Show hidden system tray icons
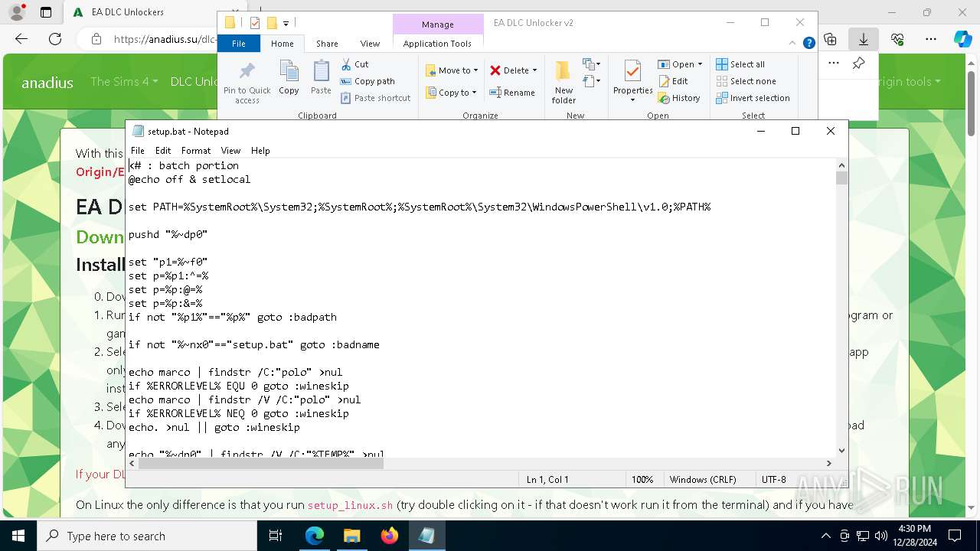 coord(825,536)
